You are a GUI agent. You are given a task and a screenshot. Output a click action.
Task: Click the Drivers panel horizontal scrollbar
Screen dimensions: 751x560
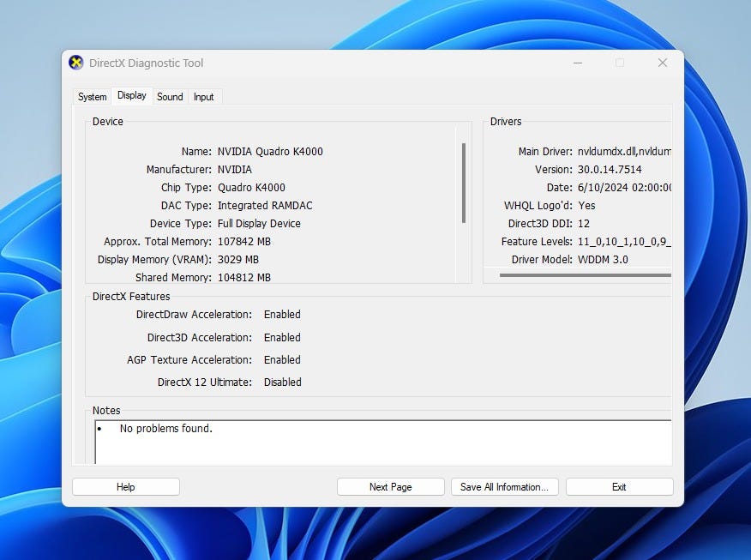tap(585, 275)
